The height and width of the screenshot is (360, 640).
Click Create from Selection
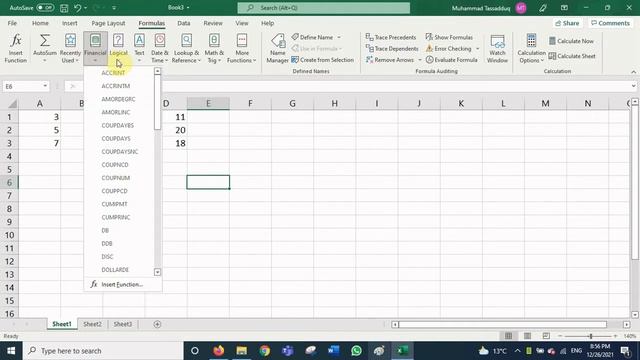click(x=322, y=60)
